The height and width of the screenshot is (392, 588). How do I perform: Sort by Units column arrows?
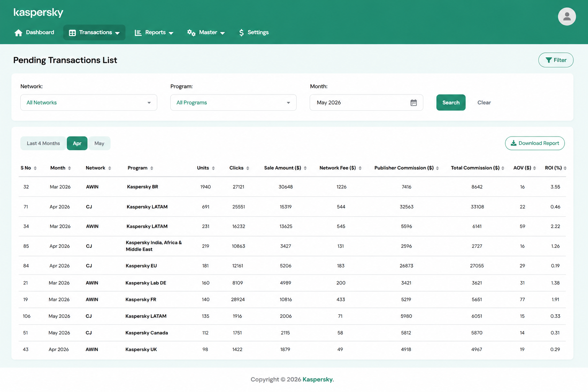click(213, 168)
